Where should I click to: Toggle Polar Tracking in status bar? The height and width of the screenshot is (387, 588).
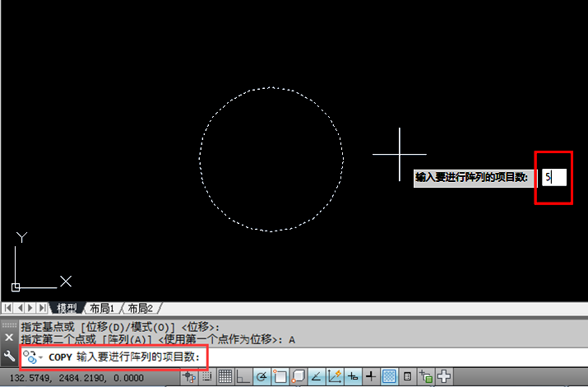262,376
